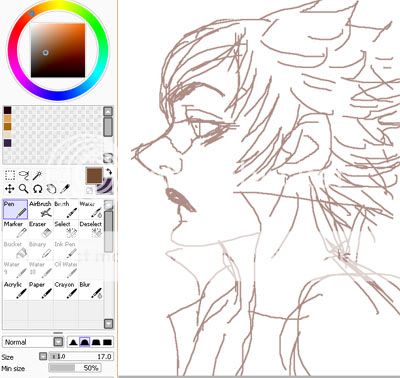
Task: Choose the Zoom magnifier tool
Action: (23, 189)
